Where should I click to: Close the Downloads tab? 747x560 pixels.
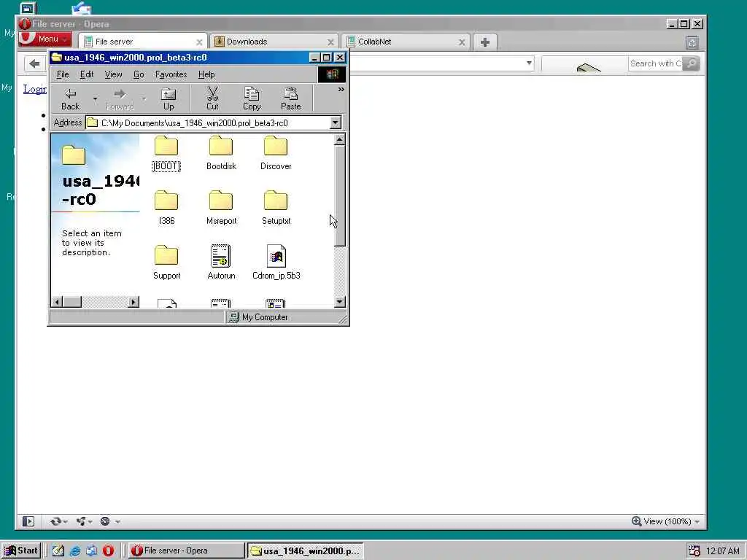tap(330, 42)
